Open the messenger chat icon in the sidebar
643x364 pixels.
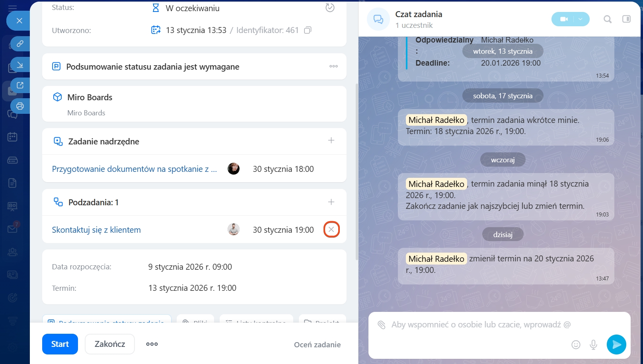12,115
